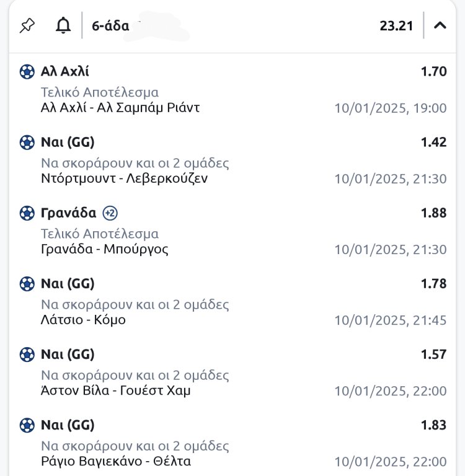Image resolution: width=465 pixels, height=476 pixels.
Task: Click soccer icon on Ντόρτμουντ - Λεβερκούζεν selection
Action: (27, 143)
